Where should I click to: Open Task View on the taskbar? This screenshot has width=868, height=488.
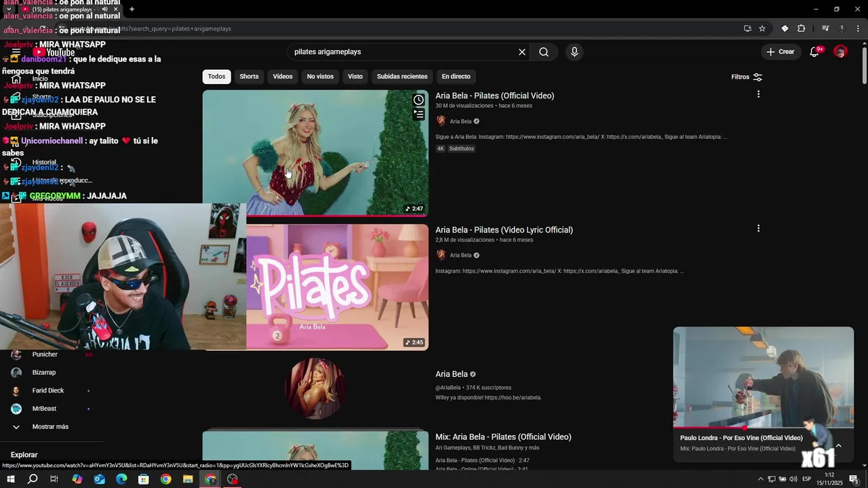click(x=54, y=479)
